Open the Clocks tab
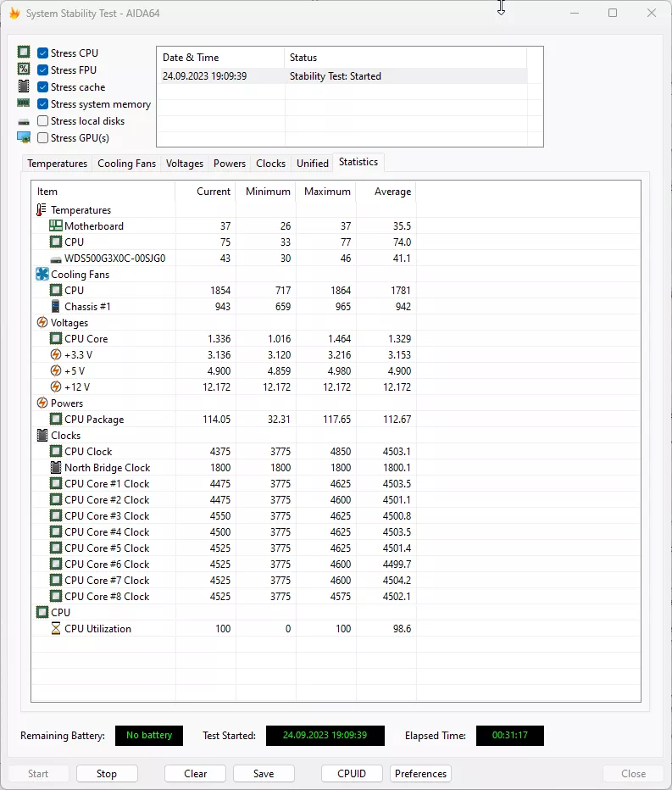Screen dimensions: 672x790 coord(270,164)
